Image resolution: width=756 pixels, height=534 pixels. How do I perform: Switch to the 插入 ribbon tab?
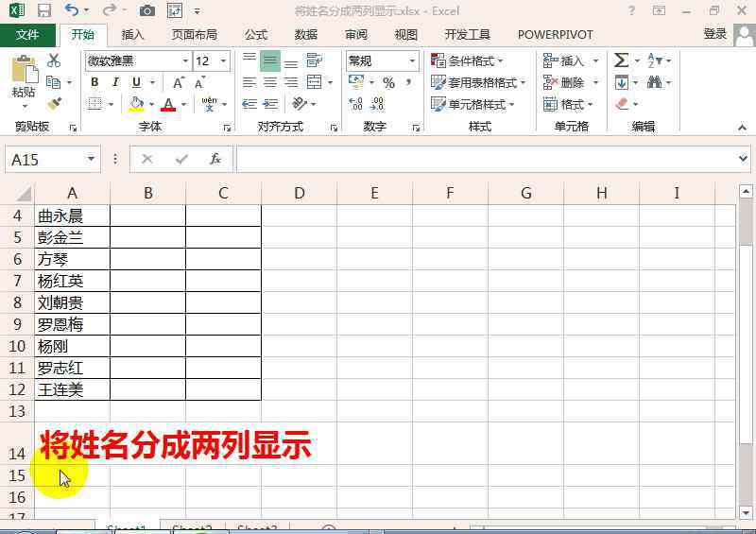click(x=133, y=35)
